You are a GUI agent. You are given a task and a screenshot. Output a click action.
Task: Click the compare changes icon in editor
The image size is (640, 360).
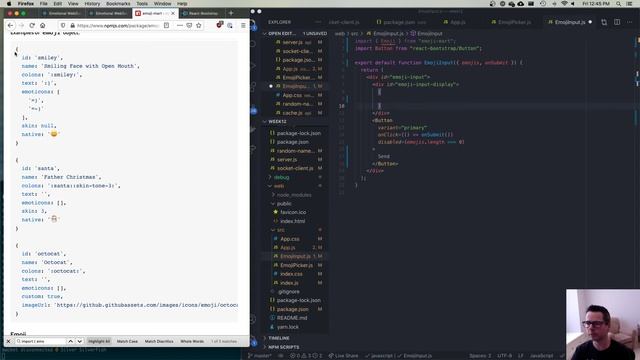pyautogui.click(x=604, y=22)
